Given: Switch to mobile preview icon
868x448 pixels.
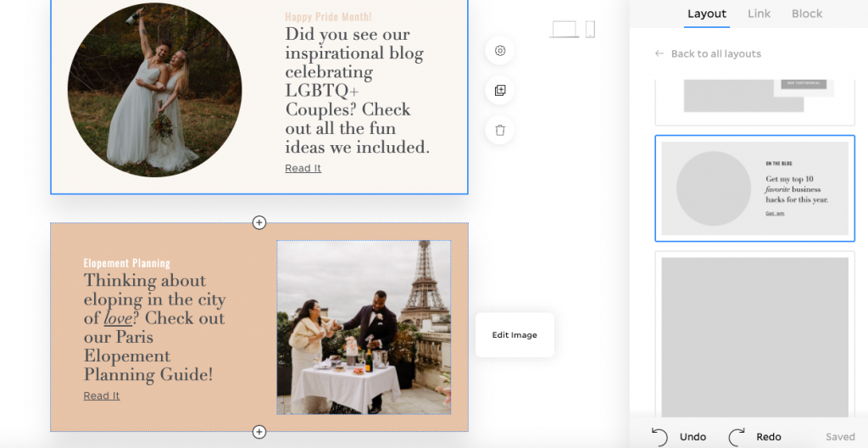Looking at the screenshot, I should [x=590, y=29].
